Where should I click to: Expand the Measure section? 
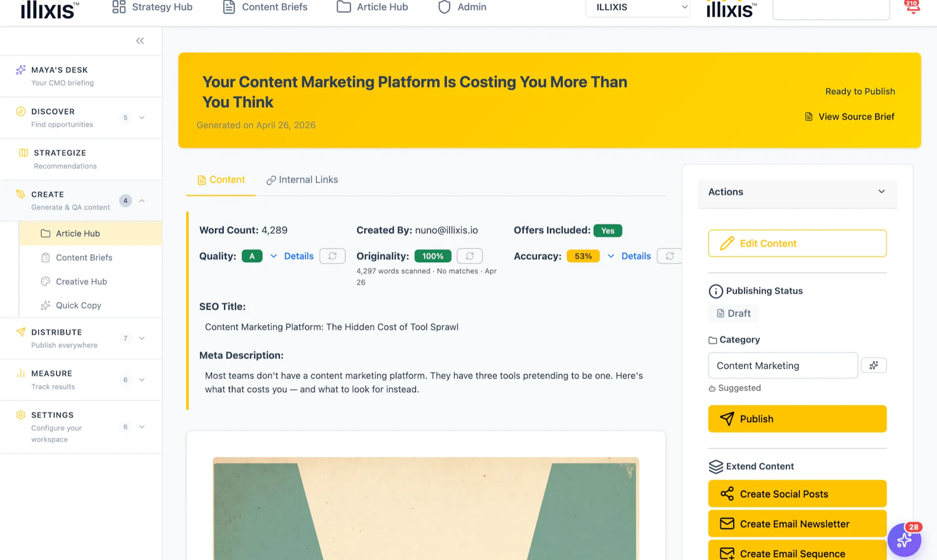click(x=142, y=380)
